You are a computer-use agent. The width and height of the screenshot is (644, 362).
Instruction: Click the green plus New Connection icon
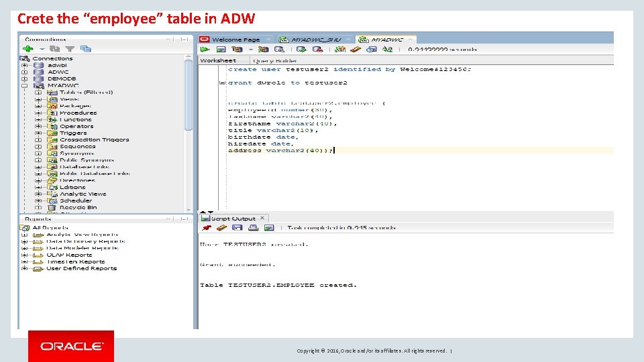[28, 49]
